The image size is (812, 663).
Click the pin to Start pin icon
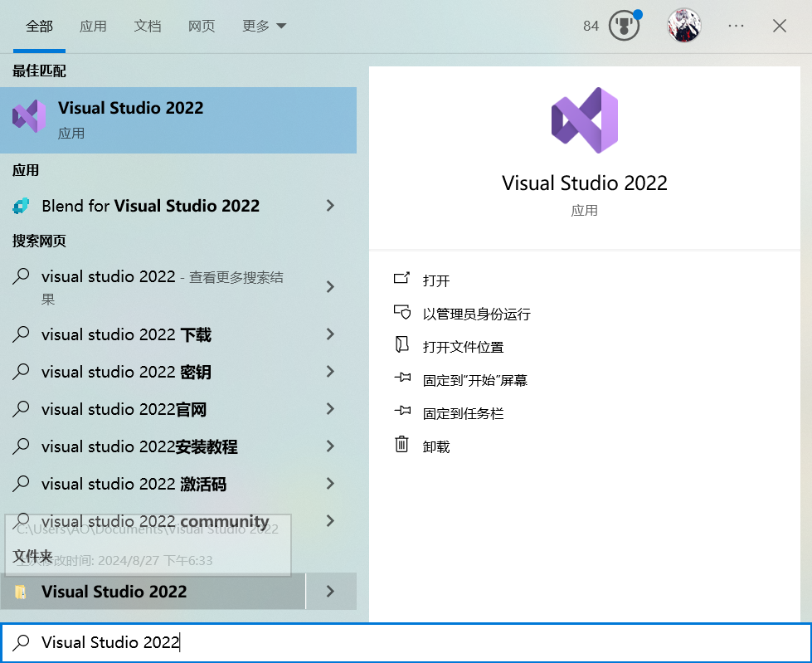tap(402, 378)
